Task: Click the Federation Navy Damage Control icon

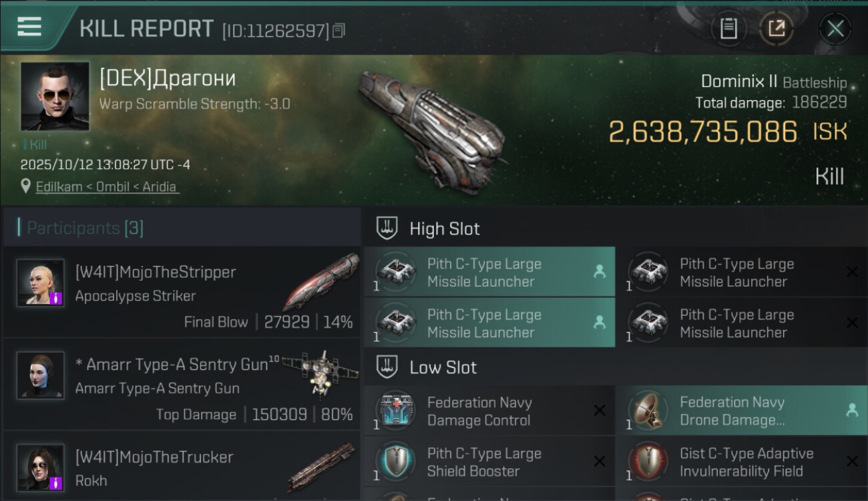Action: coord(396,411)
